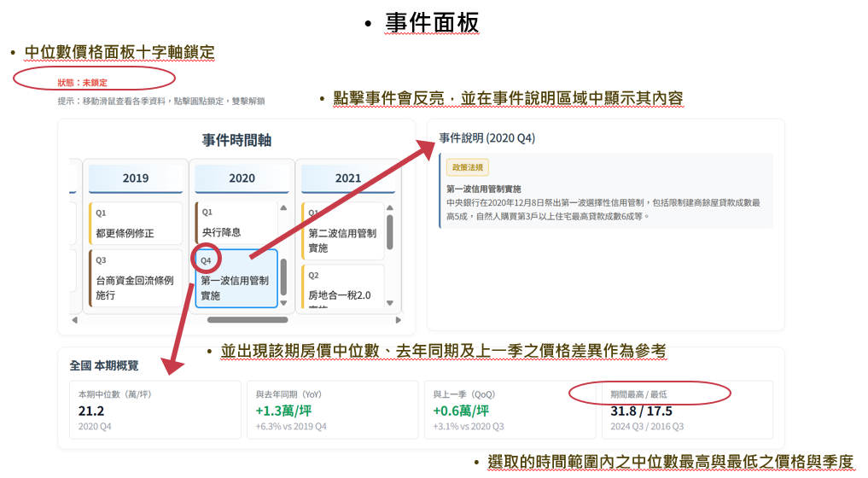Click the up arrow in 2021 event list

(390, 207)
